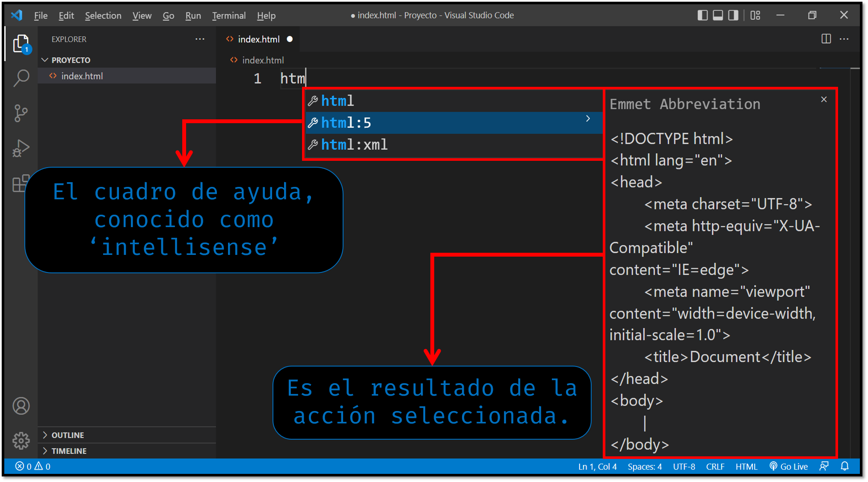Open the Explorer view in activity bar
This screenshot has height=482, width=868.
pyautogui.click(x=21, y=44)
